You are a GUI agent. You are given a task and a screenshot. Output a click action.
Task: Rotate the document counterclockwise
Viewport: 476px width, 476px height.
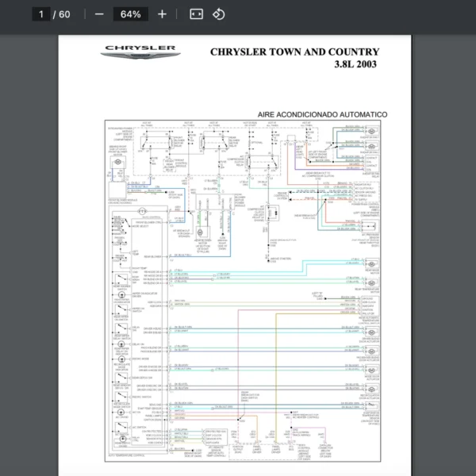point(219,14)
